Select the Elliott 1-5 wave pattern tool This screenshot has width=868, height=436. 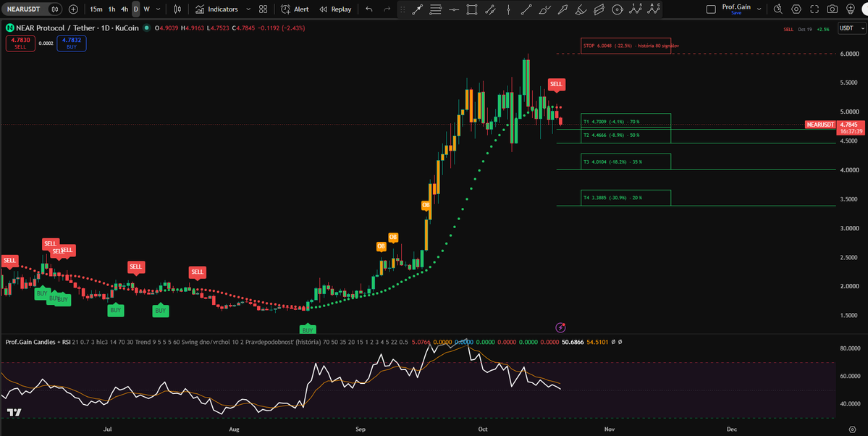pos(636,9)
